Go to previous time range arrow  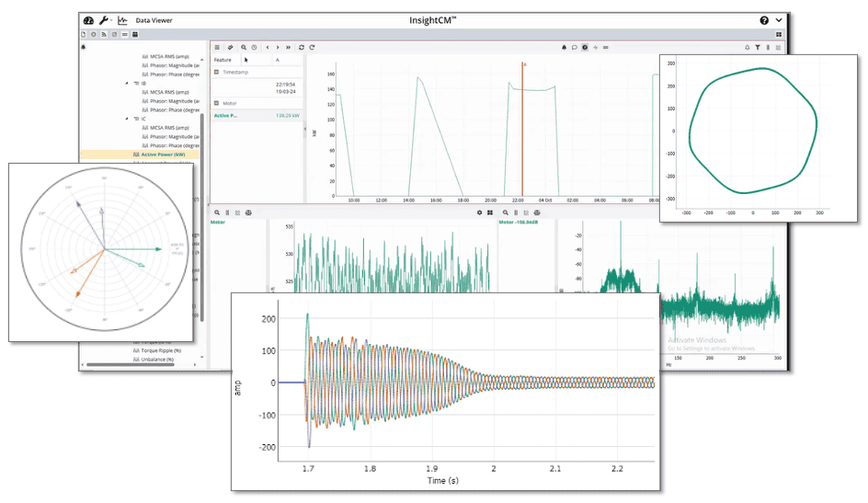[267, 47]
